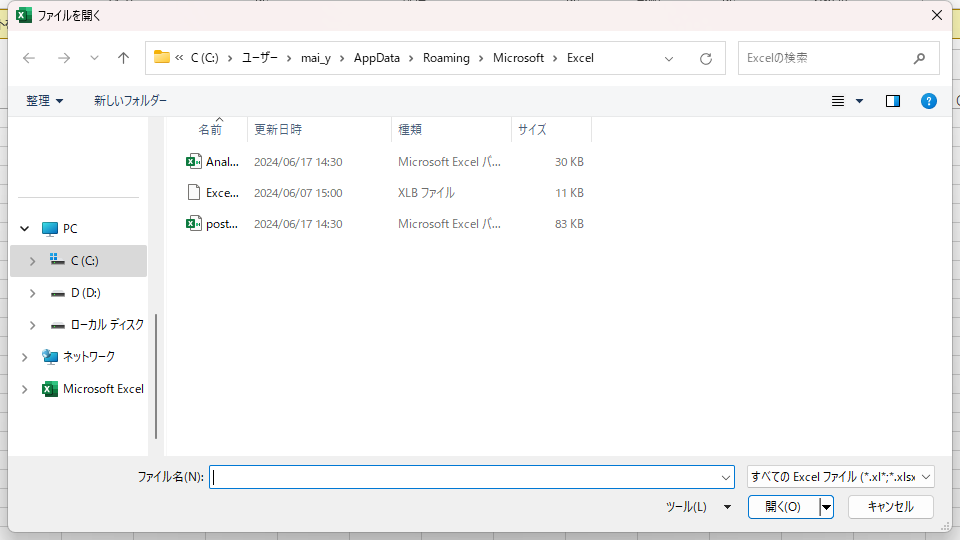The image size is (960, 540).
Task: Click the XLB ファイル type cell
Action: pos(426,193)
